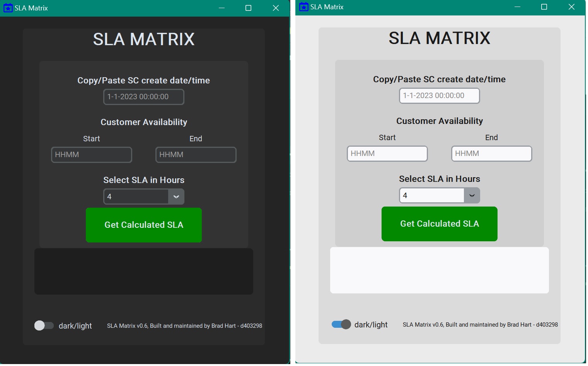Click the SLA Matrix calendar icon in light window
This screenshot has height=366, width=588.
(x=303, y=7)
